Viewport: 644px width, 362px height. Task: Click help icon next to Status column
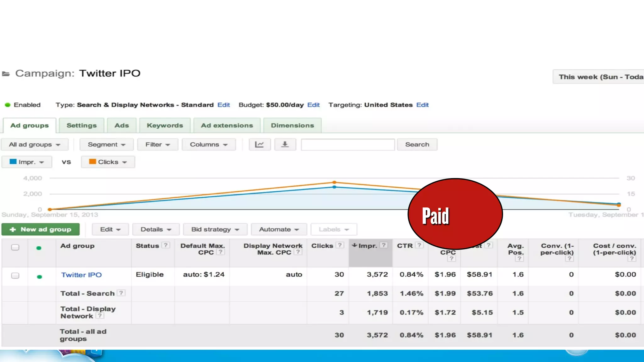point(166,245)
